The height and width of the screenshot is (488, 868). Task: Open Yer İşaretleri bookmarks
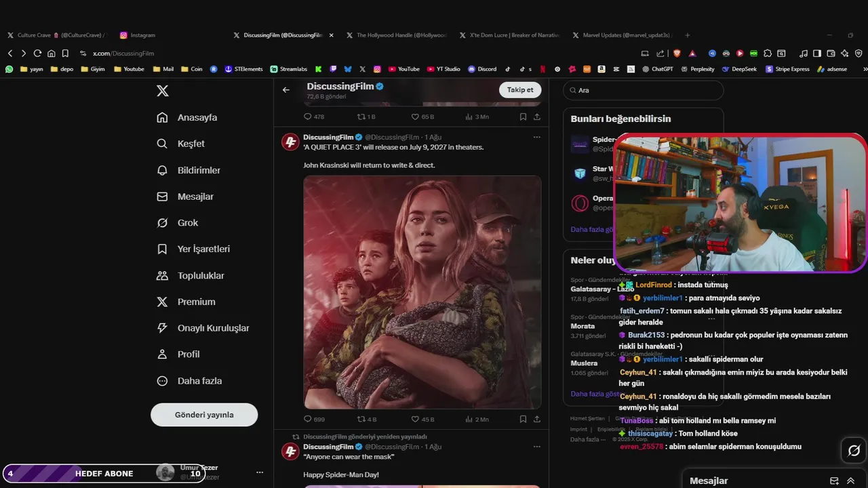coord(193,249)
